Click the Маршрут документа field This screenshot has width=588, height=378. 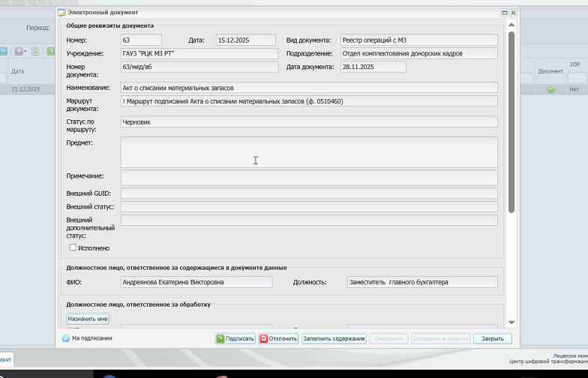click(309, 101)
